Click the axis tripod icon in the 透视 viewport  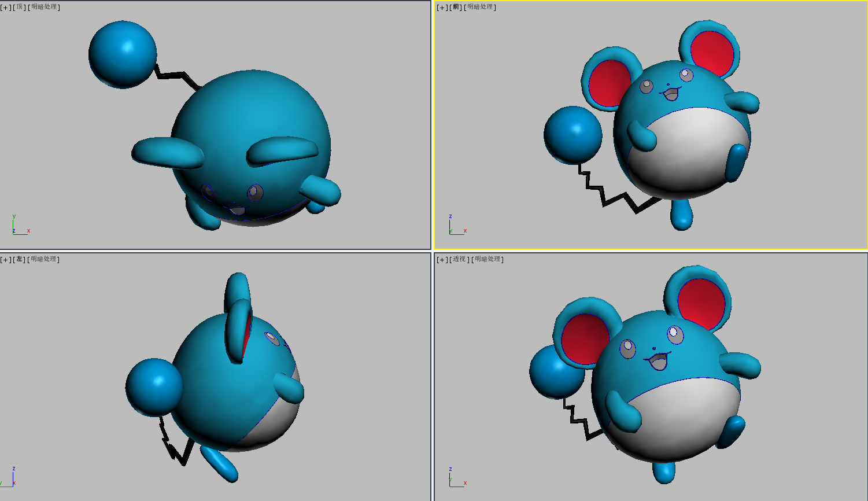coord(455,479)
